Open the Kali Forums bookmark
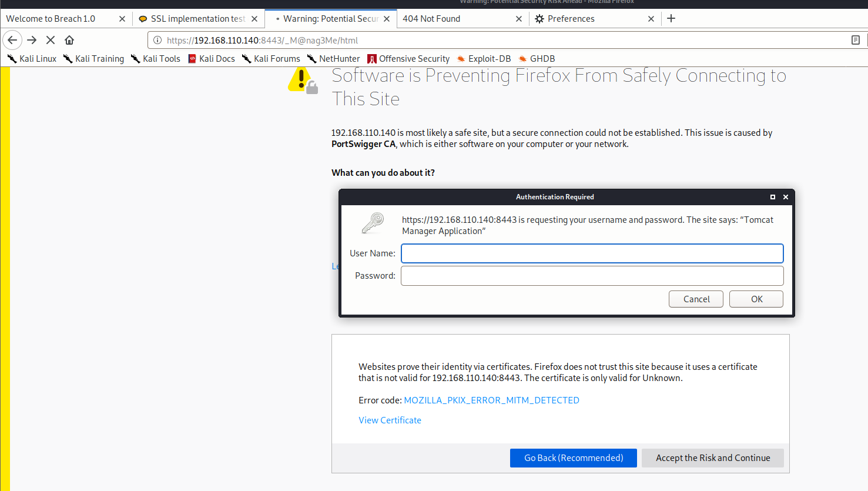This screenshot has width=868, height=491. coord(271,59)
